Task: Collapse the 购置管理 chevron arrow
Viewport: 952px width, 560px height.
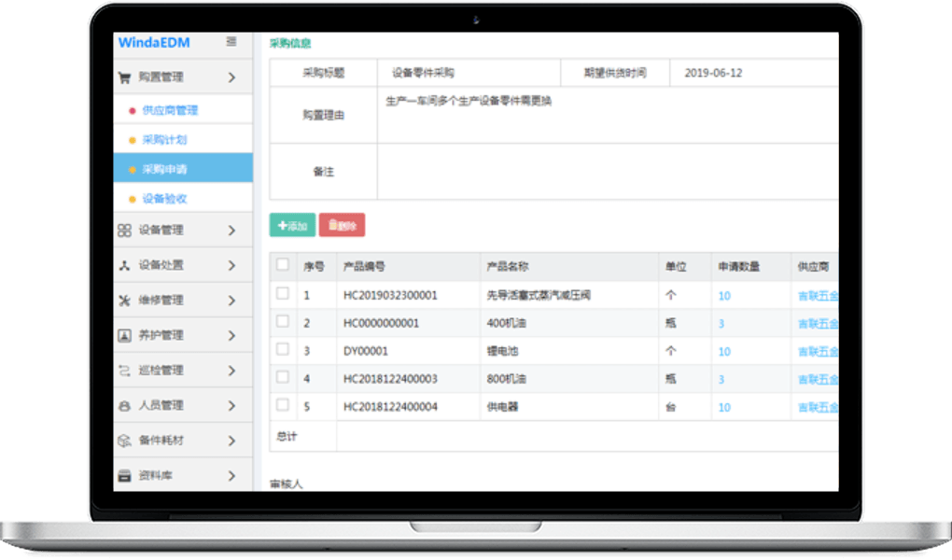Action: (x=232, y=77)
